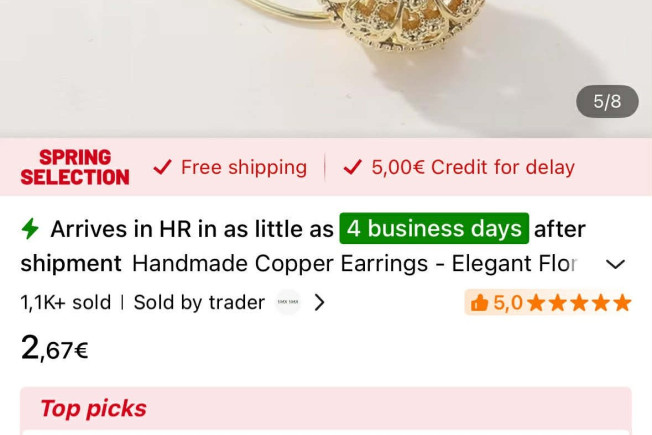Screen dimensions: 652x435
Task: Open the Top picks section header
Action: [93, 408]
